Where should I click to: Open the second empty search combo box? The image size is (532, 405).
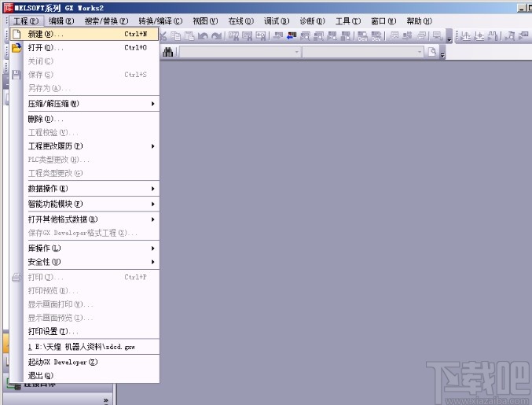[363, 52]
